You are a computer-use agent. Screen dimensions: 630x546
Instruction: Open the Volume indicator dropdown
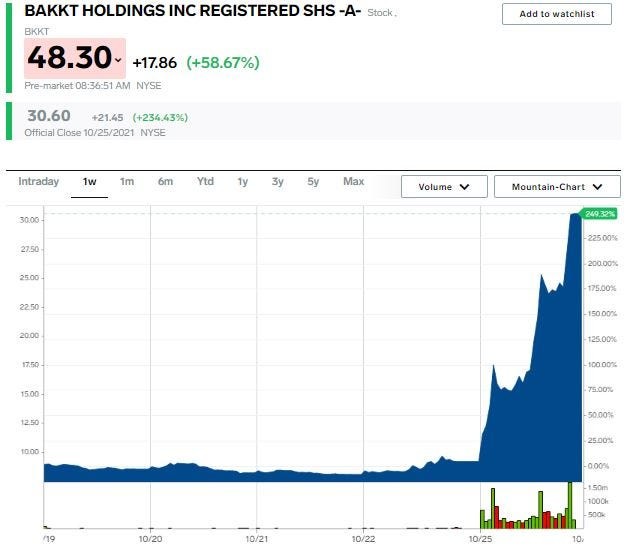444,187
